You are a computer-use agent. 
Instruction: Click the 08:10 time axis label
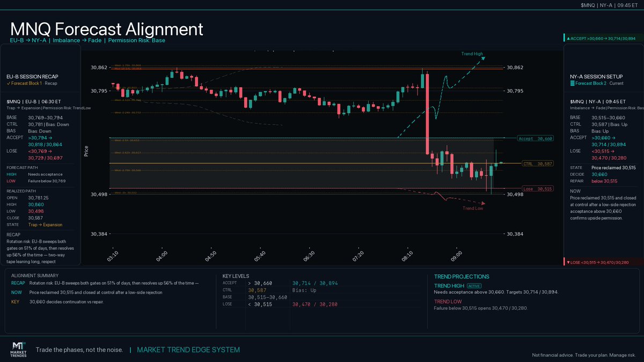(x=407, y=256)
